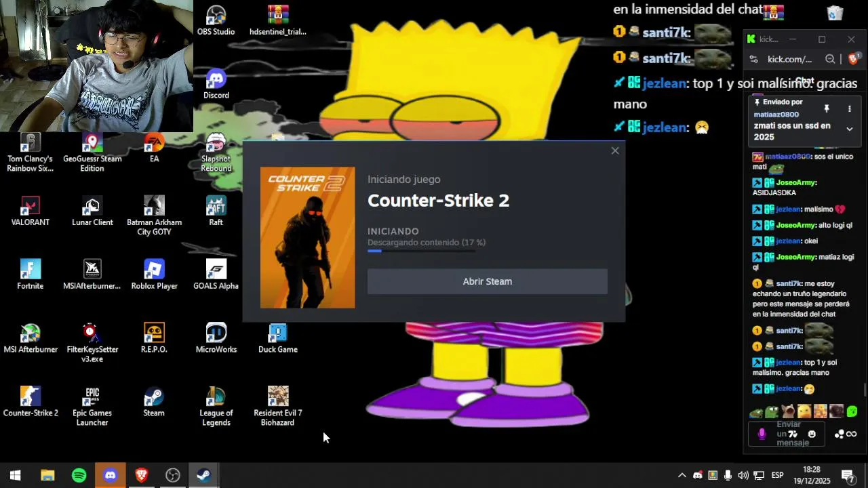The height and width of the screenshot is (488, 868).
Task: Open the Steam desktop shortcut
Action: pos(154,401)
